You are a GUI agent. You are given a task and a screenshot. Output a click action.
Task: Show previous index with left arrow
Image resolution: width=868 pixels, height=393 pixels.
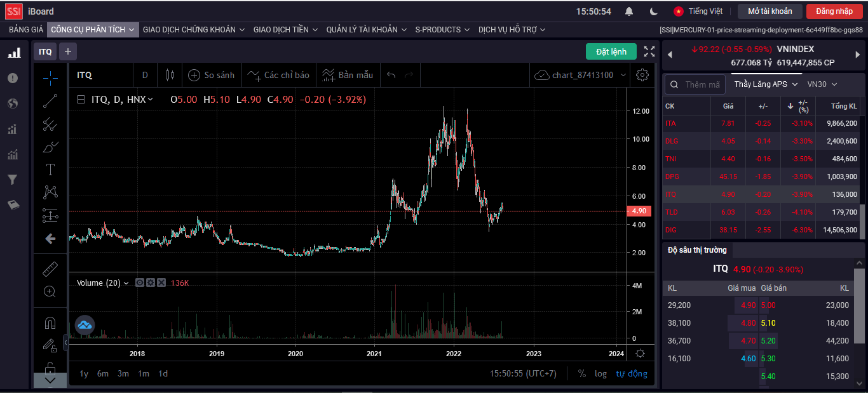pos(669,56)
